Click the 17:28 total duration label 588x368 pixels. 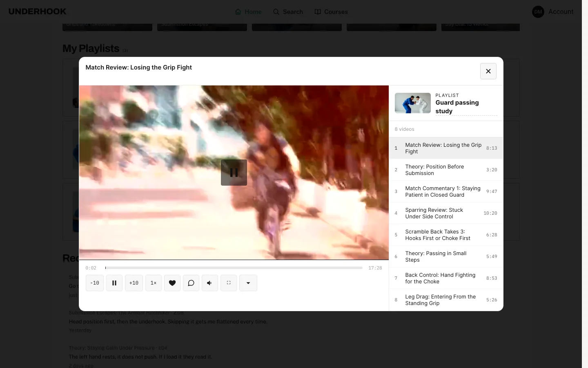tap(375, 268)
